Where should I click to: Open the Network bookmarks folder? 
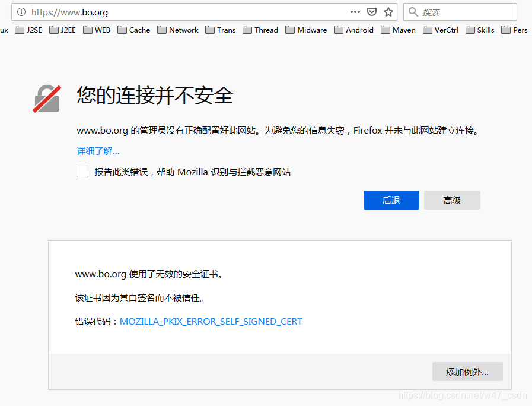178,30
